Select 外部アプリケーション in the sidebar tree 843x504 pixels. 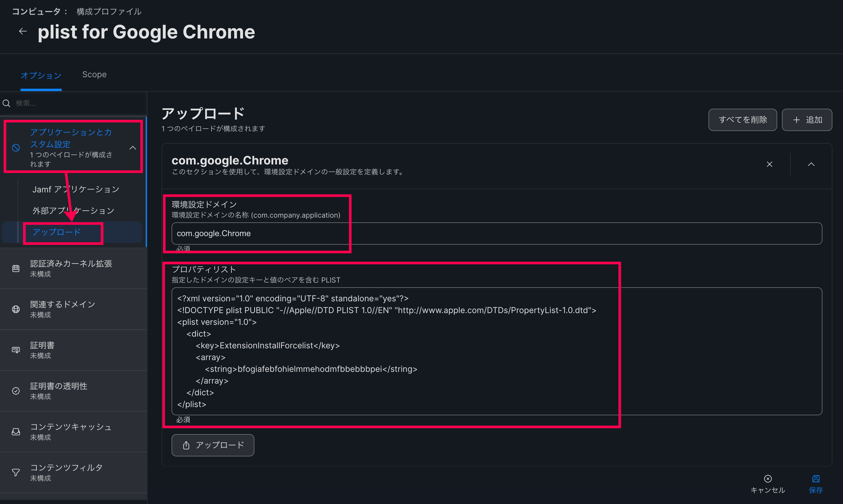(73, 210)
